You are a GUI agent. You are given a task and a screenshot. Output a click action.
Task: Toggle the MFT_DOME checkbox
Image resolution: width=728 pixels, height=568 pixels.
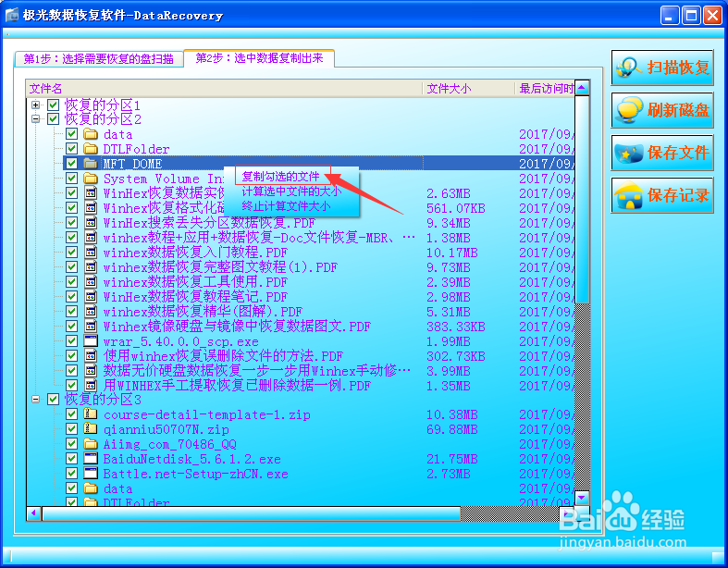pyautogui.click(x=71, y=164)
